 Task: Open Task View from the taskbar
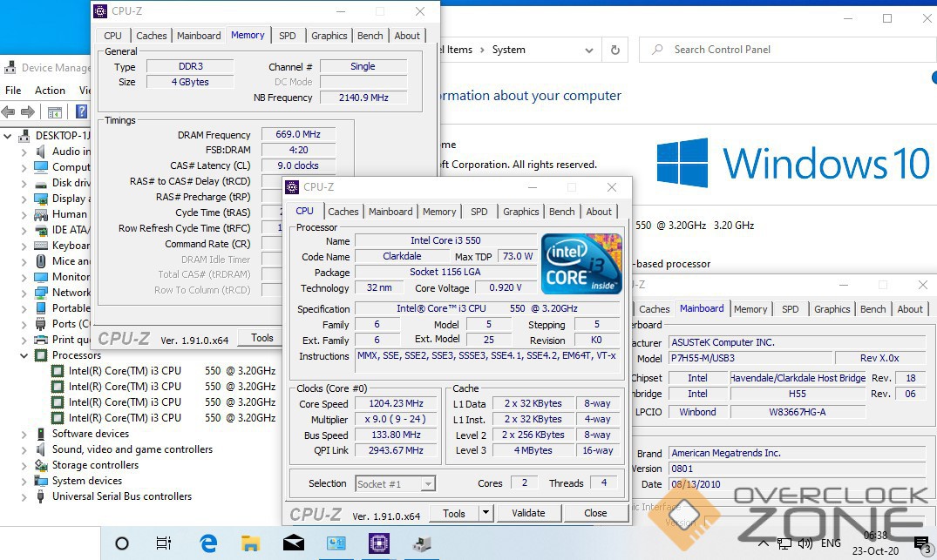click(163, 543)
